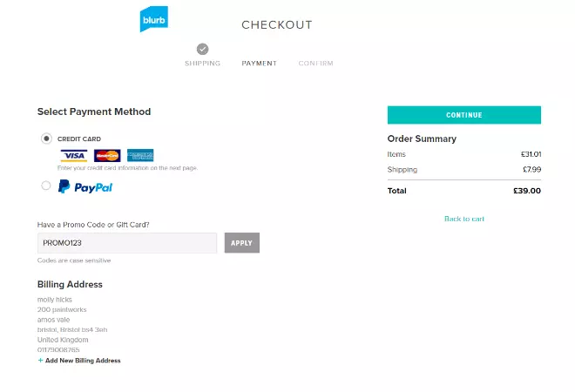Jump to the Confirm step
The width and height of the screenshot is (575, 392).
pos(315,64)
